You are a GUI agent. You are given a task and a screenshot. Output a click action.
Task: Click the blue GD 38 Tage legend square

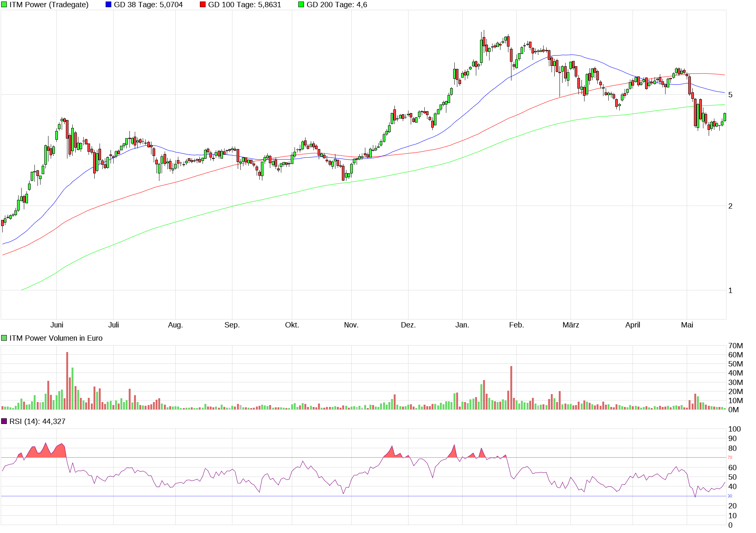108,5
